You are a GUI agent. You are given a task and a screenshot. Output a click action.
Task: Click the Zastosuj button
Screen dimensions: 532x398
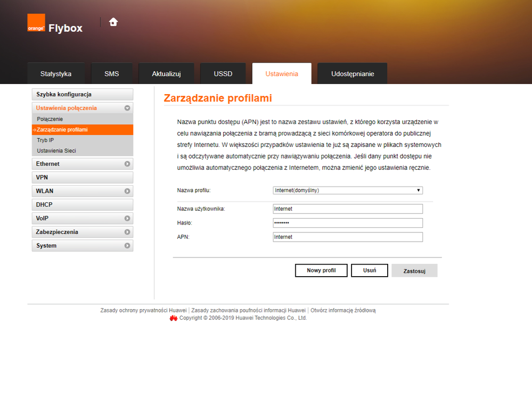[414, 271]
